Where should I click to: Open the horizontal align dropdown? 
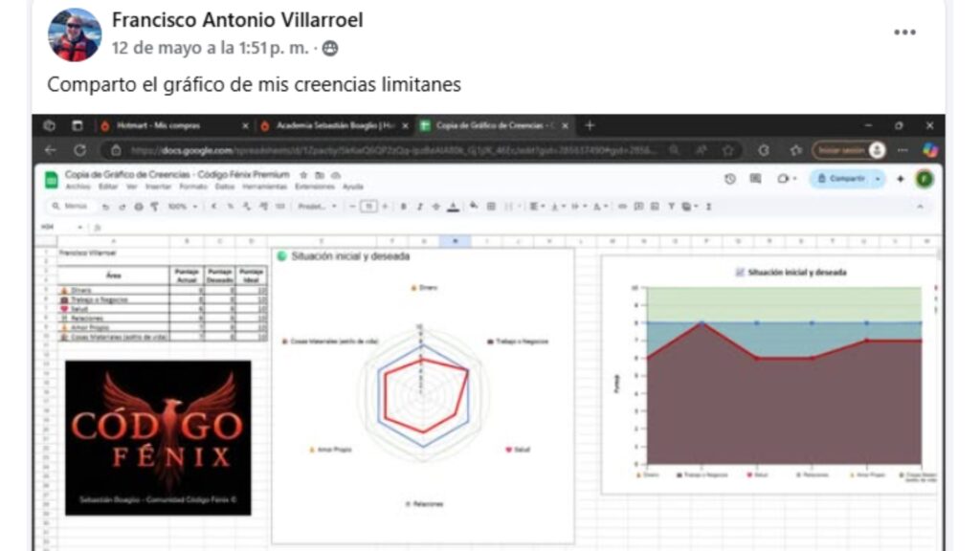click(x=536, y=207)
